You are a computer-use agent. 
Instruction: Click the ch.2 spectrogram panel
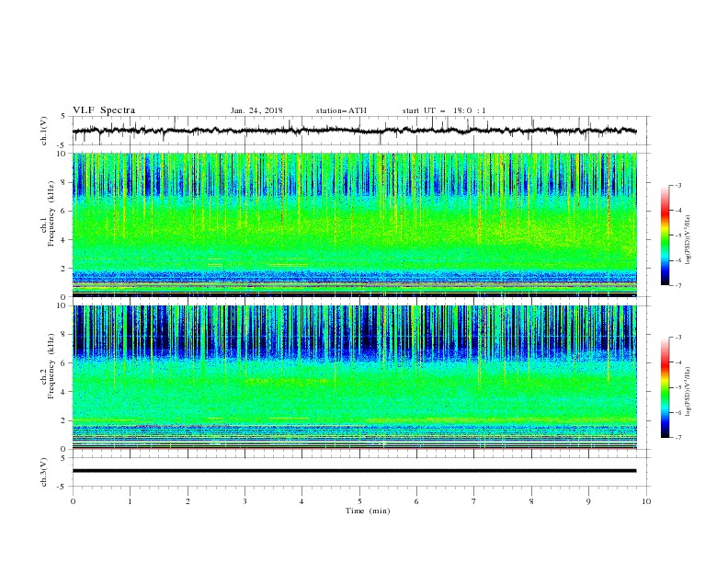click(355, 377)
